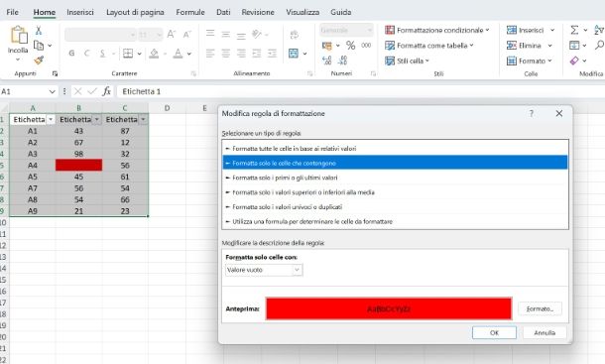Viewport: 605px width, 364px height.
Task: Open Formattazione condizionale dropdown
Action: (437, 30)
